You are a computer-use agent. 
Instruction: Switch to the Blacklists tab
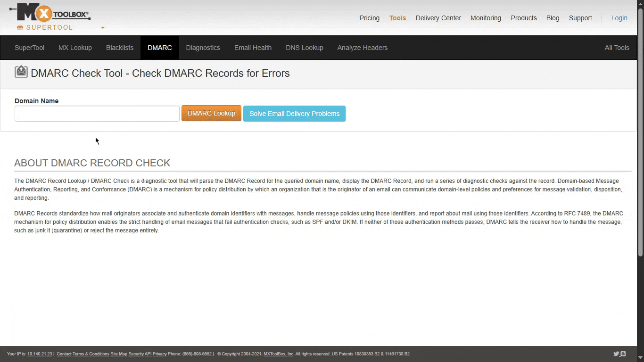pos(120,48)
